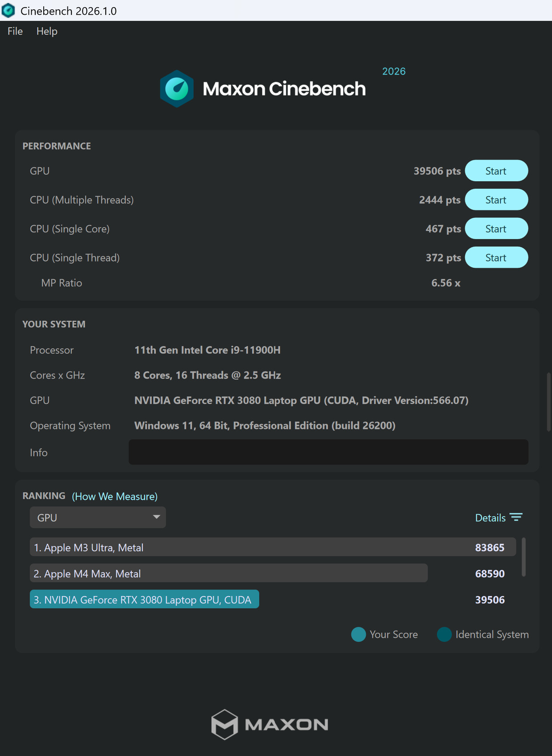This screenshot has height=756, width=552.
Task: Select the Apple M3 Ultra ranking row
Action: pyautogui.click(x=273, y=547)
